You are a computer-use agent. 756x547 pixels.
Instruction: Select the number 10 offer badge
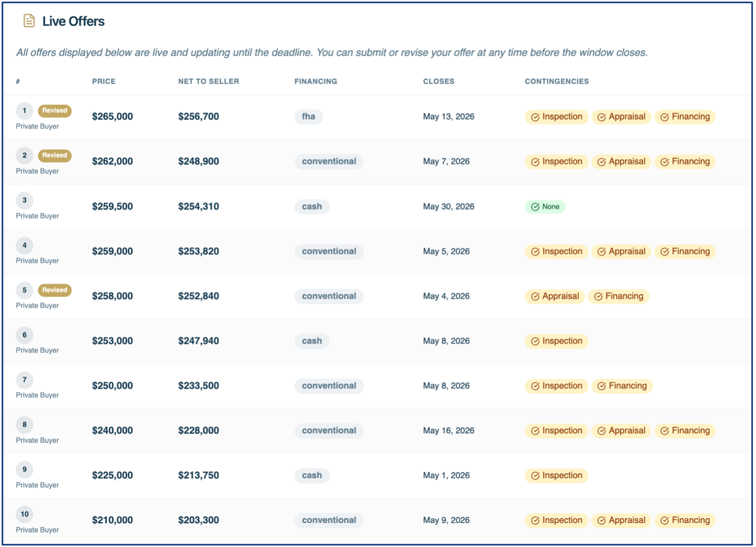[25, 514]
